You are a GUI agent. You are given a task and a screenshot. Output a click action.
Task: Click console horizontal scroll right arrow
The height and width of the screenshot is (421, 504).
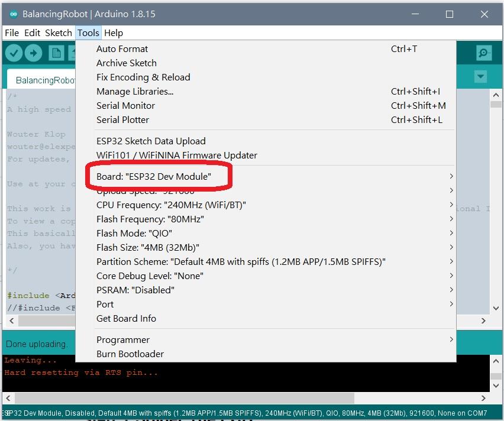483,398
